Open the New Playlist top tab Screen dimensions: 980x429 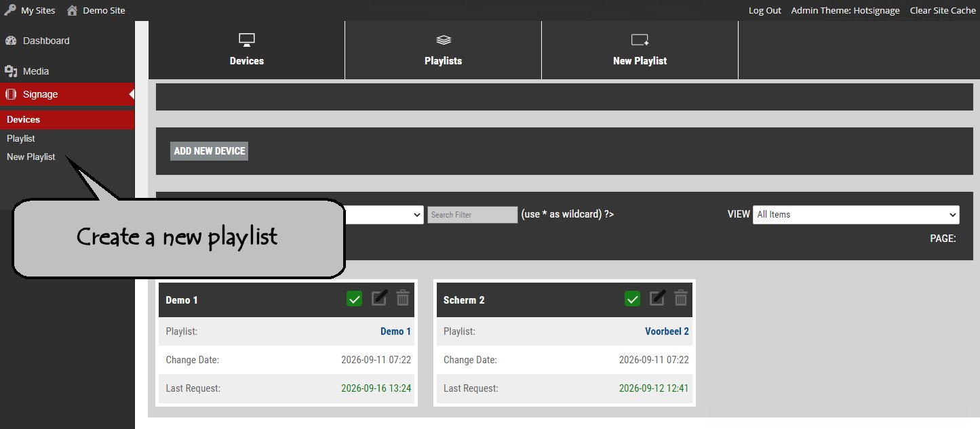640,50
